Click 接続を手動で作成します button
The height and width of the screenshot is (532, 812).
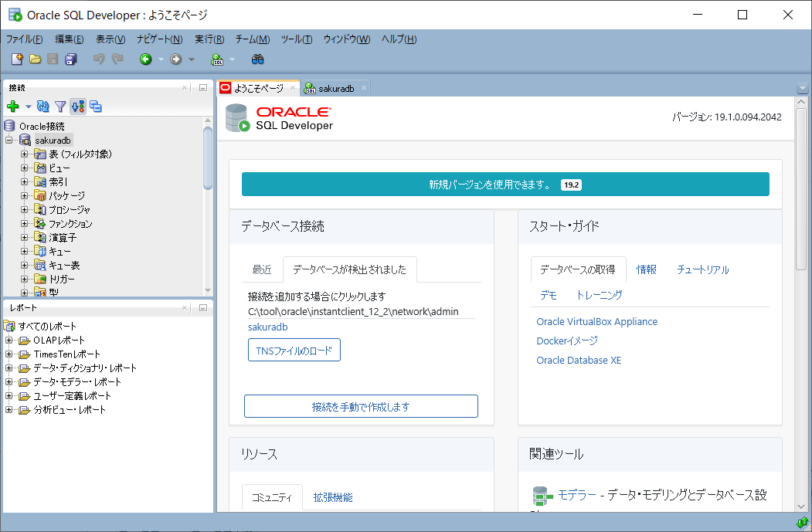click(361, 407)
